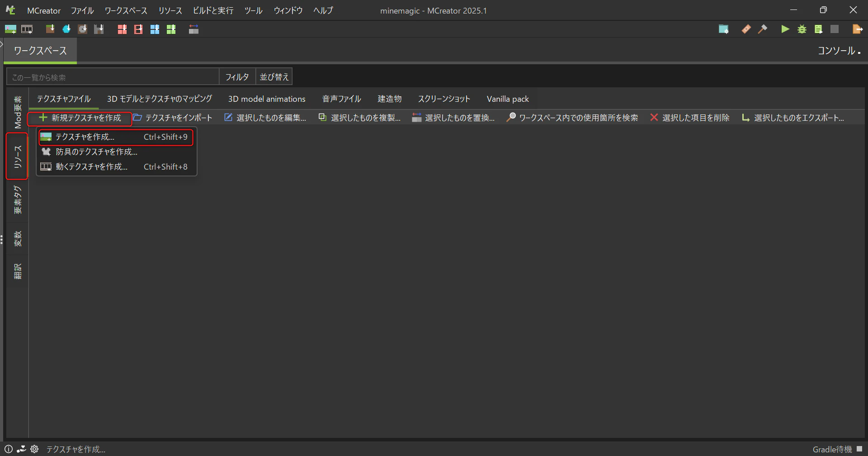This screenshot has height=456, width=868.
Task: Open the 並び替え dropdown
Action: [274, 77]
